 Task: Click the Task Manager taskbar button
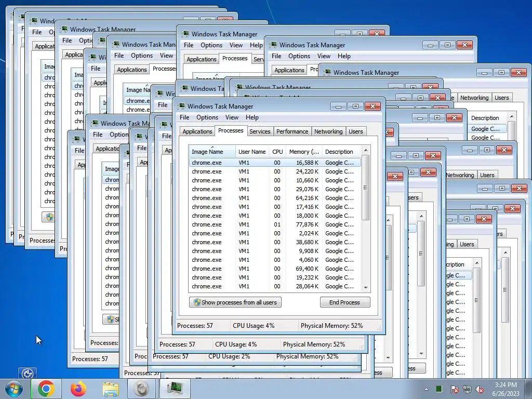[x=175, y=389]
